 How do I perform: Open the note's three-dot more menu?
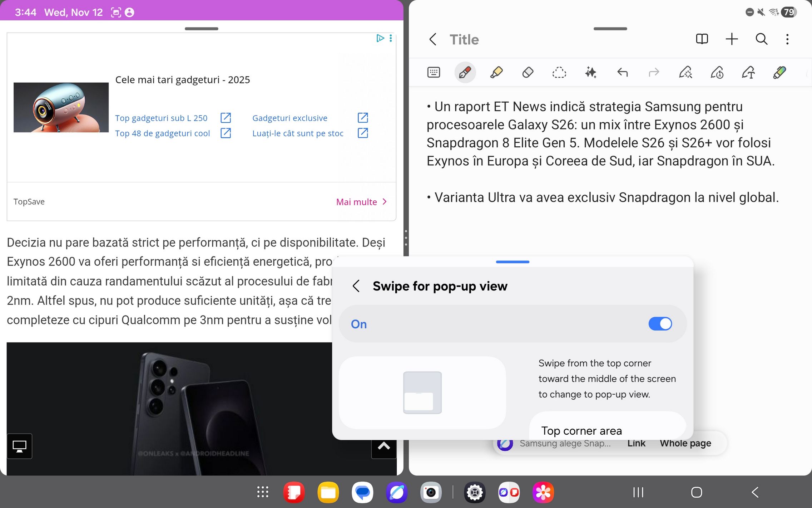787,39
